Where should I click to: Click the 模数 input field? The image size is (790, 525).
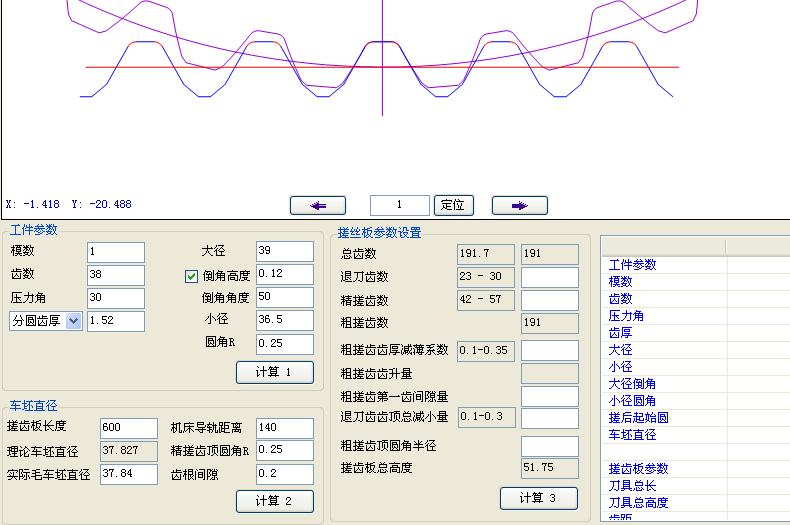click(116, 251)
